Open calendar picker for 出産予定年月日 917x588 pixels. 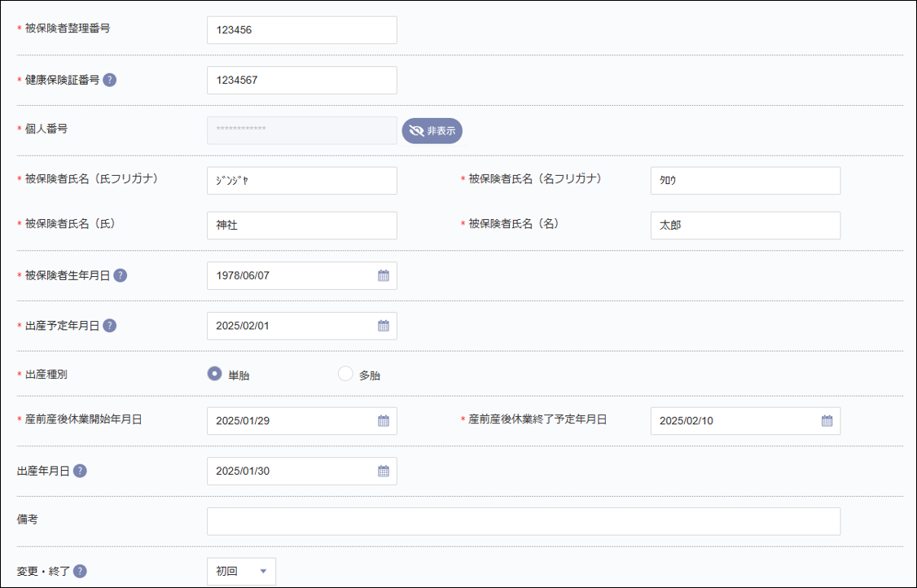tap(383, 326)
